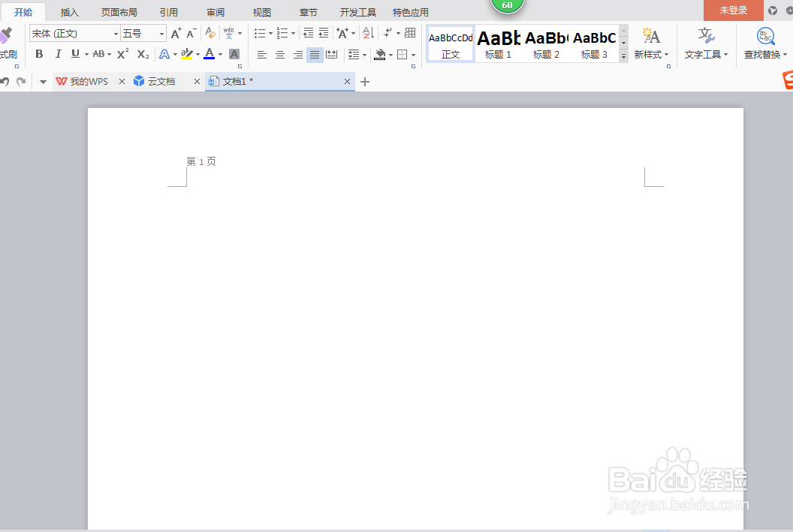Click the blue font color A button
Viewport: 793px width, 532px height.
click(210, 54)
